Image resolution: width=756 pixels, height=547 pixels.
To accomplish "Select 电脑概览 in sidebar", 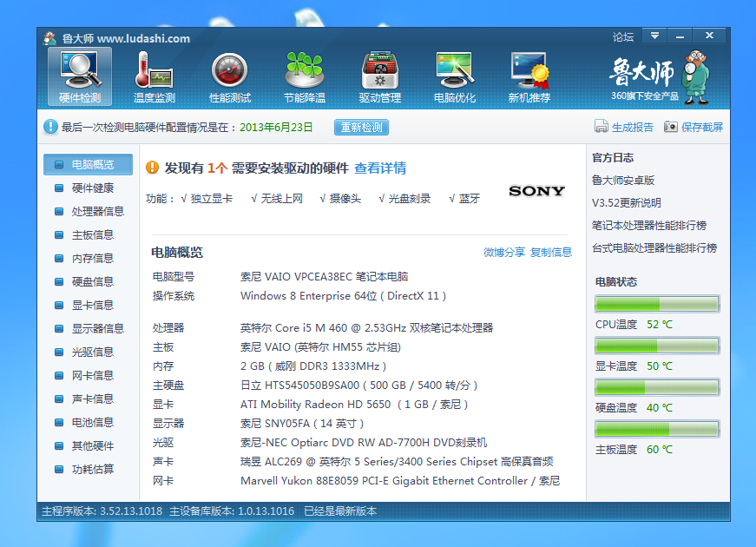I will (x=88, y=164).
